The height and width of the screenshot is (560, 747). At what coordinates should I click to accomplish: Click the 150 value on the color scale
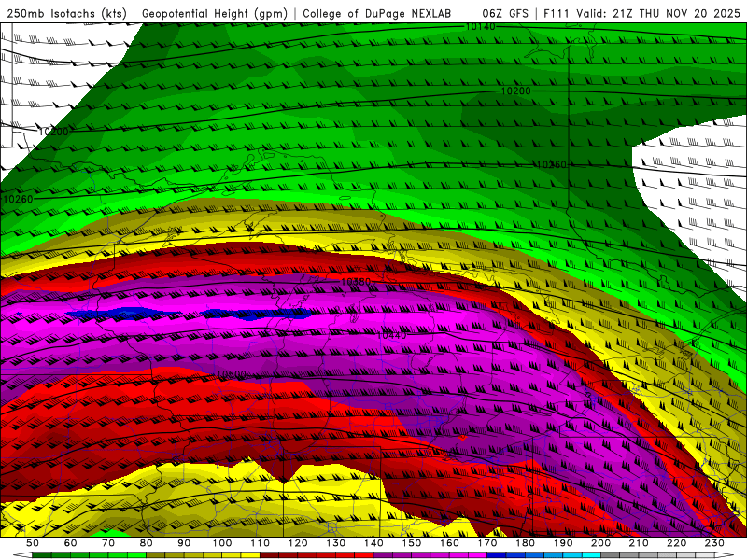(x=412, y=543)
